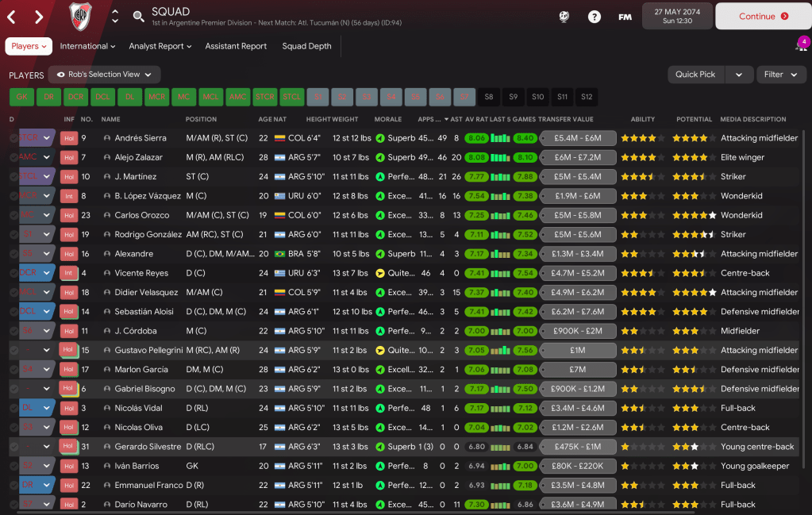Open the search magnifier icon
The width and height of the screenshot is (812, 515).
pyautogui.click(x=138, y=16)
